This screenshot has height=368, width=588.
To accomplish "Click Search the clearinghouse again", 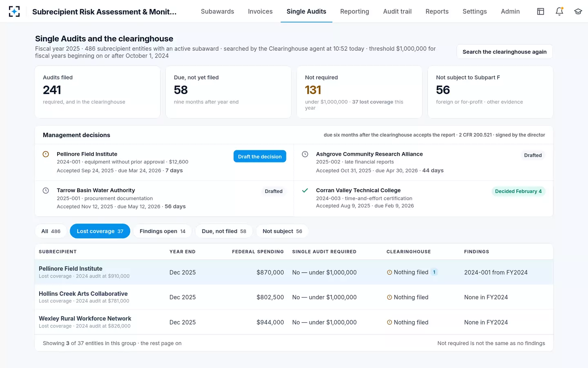I will coord(504,52).
